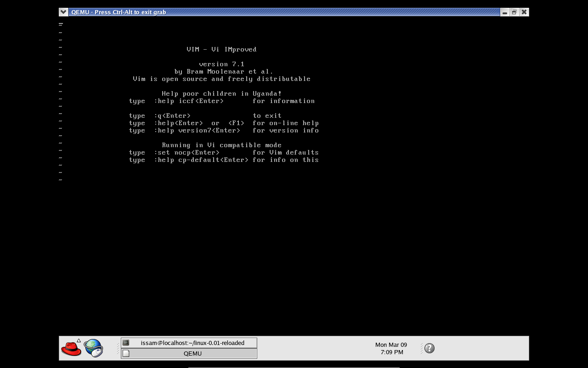Maximize the QEMU window
Image resolution: width=588 pixels, height=368 pixels.
click(x=514, y=12)
